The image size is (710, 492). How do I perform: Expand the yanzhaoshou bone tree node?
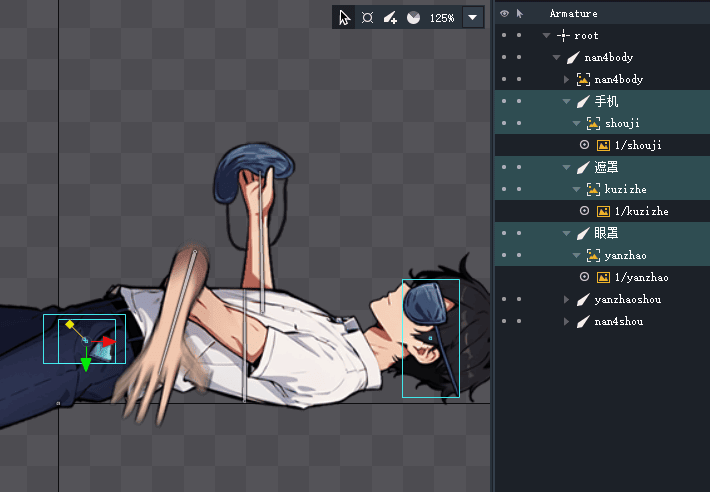click(x=567, y=299)
